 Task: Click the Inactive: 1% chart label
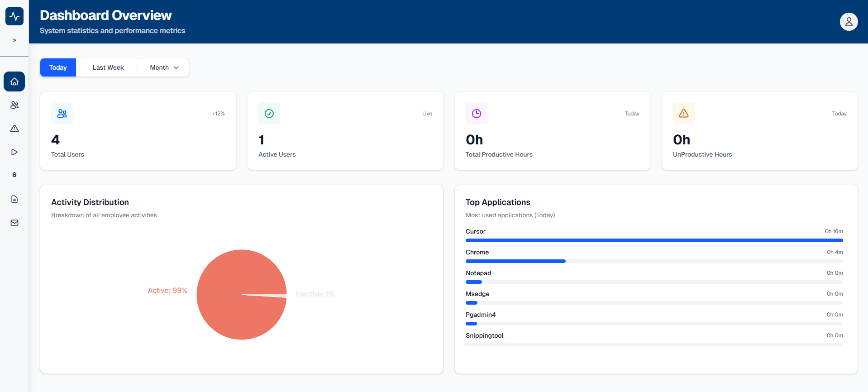(315, 294)
